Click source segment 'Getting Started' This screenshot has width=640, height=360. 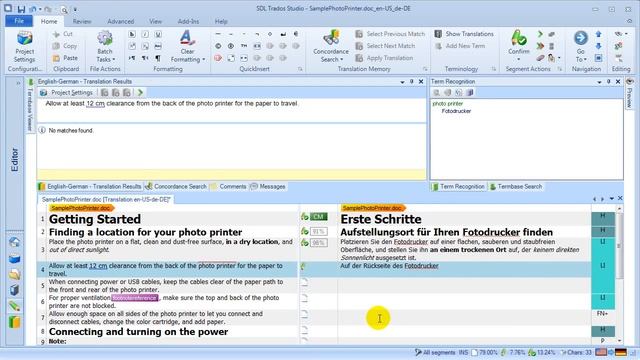(95, 219)
